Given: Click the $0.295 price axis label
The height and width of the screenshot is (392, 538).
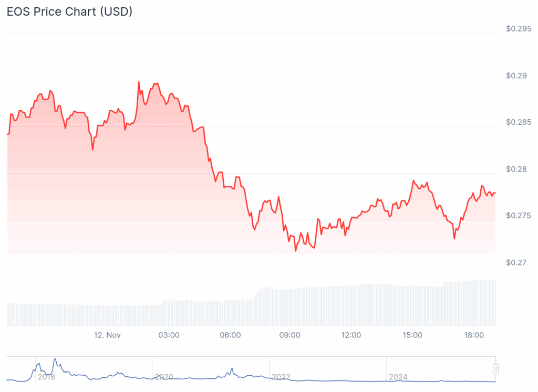Looking at the screenshot, I should click(518, 29).
